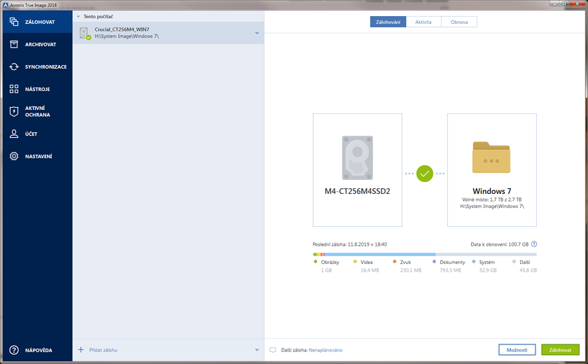Screen dimensions: 588x364
Task: Select the AKTIVNÍ OCHRANA sidebar label
Action: coord(38,111)
